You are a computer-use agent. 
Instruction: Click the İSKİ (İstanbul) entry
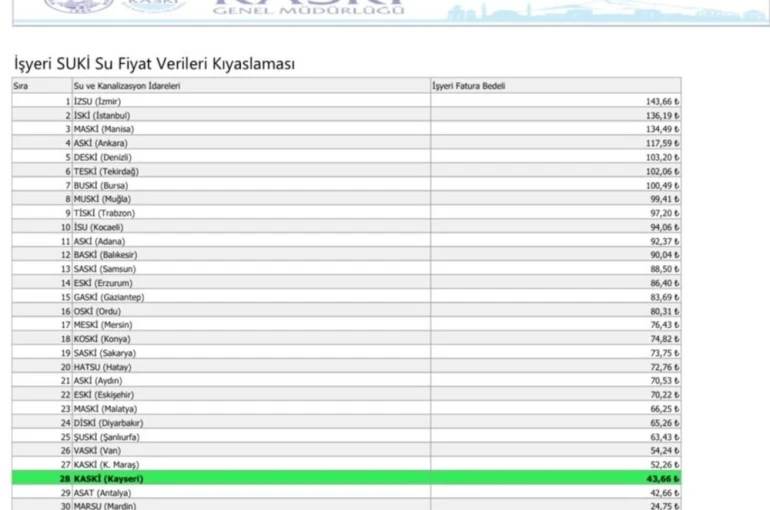coord(102,115)
